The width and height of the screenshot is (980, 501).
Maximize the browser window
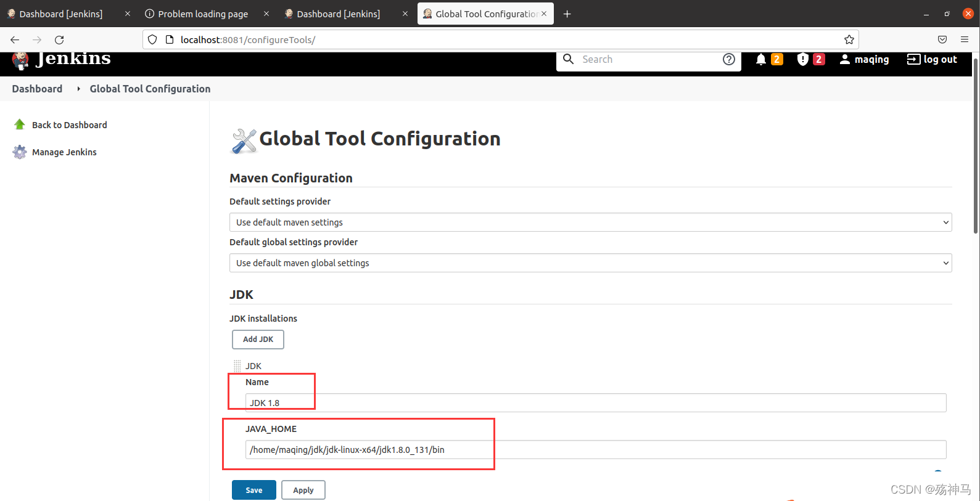pos(947,14)
